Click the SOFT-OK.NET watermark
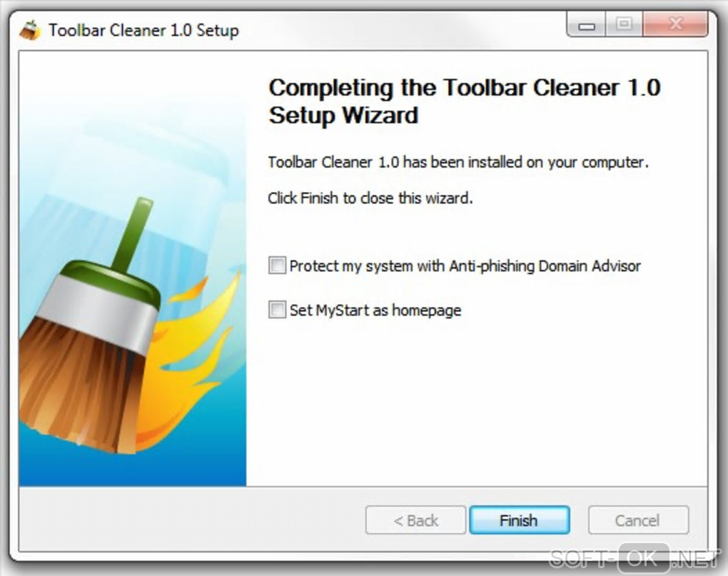The image size is (728, 576). pos(634,558)
